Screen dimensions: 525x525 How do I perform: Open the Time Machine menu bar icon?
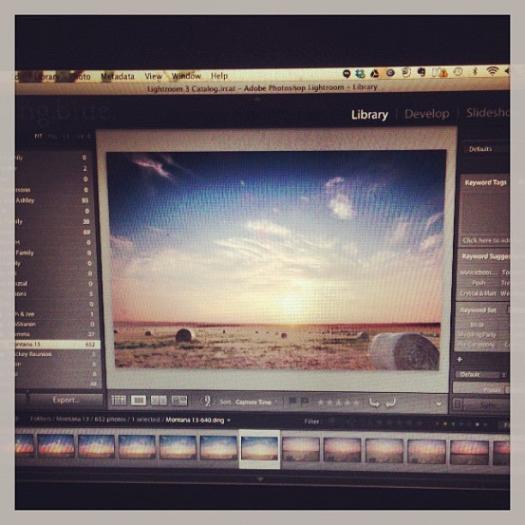click(458, 72)
